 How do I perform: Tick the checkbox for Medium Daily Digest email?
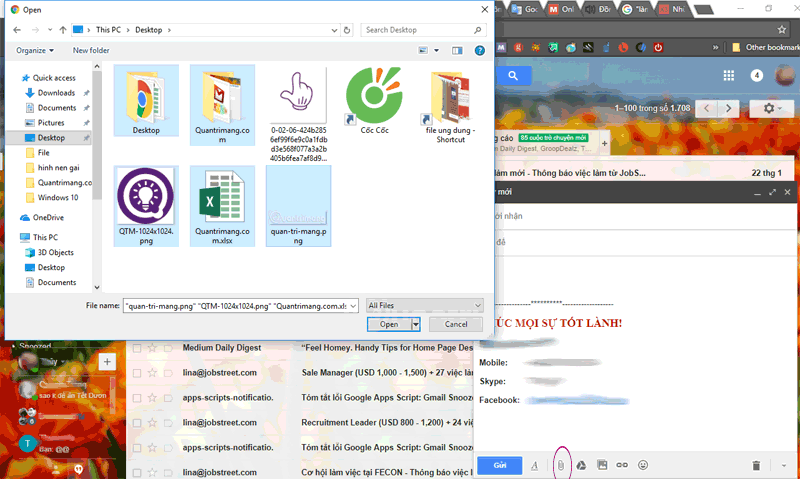(x=137, y=348)
